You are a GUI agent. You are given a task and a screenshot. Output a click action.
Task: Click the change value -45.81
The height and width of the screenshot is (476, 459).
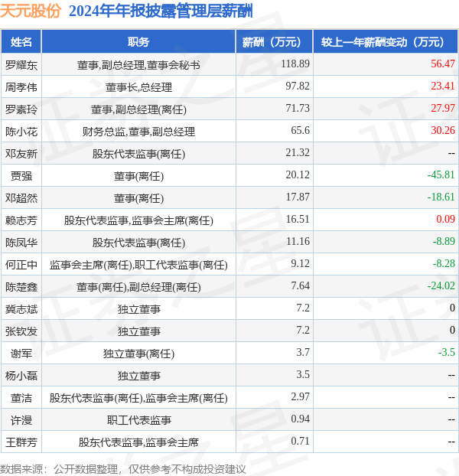[441, 174]
